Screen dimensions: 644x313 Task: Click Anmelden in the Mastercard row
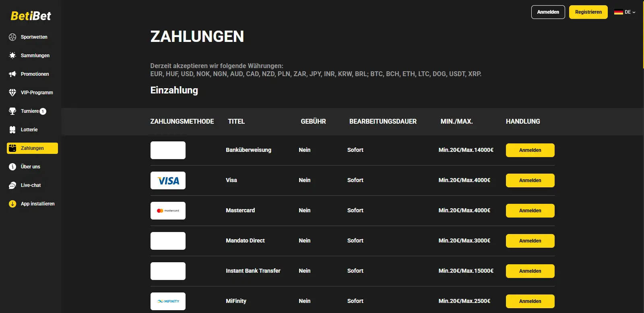(x=530, y=211)
